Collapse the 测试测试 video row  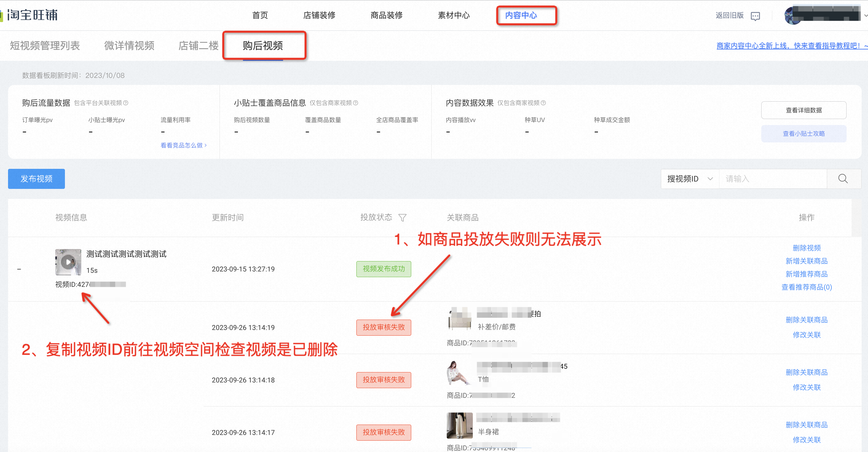click(19, 269)
